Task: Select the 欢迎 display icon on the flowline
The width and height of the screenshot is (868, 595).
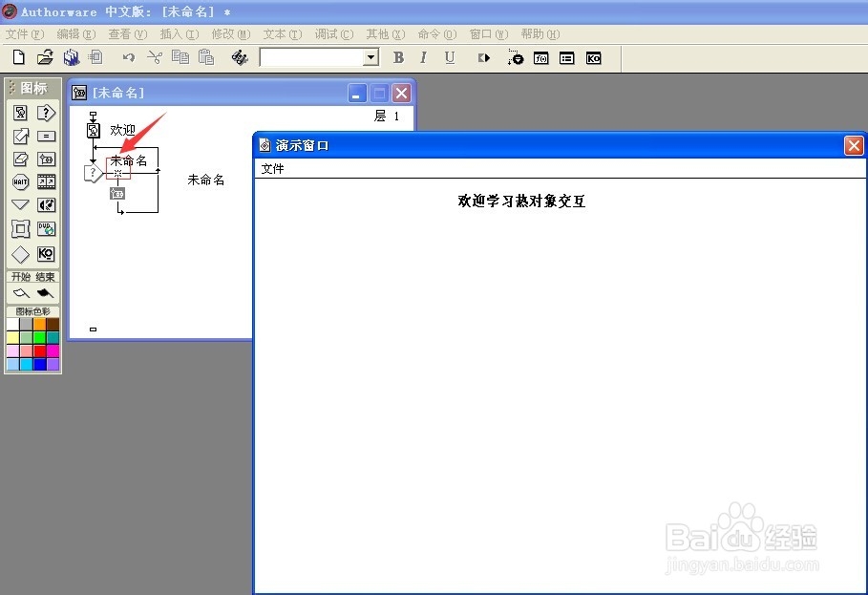Action: pyautogui.click(x=94, y=130)
